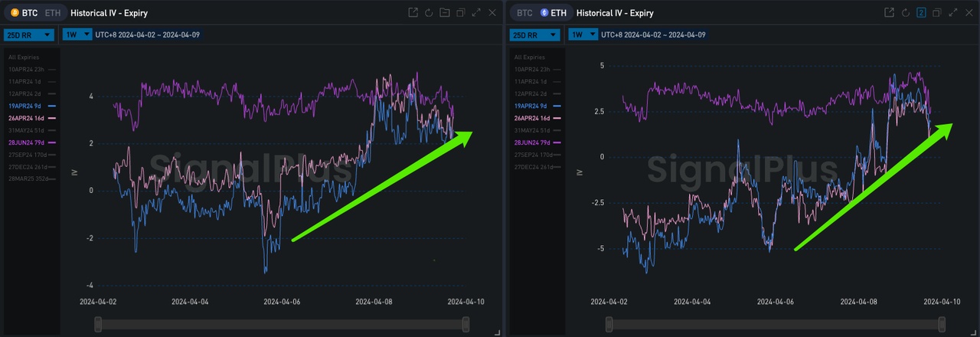Open folder icon in BTC panel header
This screenshot has width=980, height=337.
pos(445,13)
